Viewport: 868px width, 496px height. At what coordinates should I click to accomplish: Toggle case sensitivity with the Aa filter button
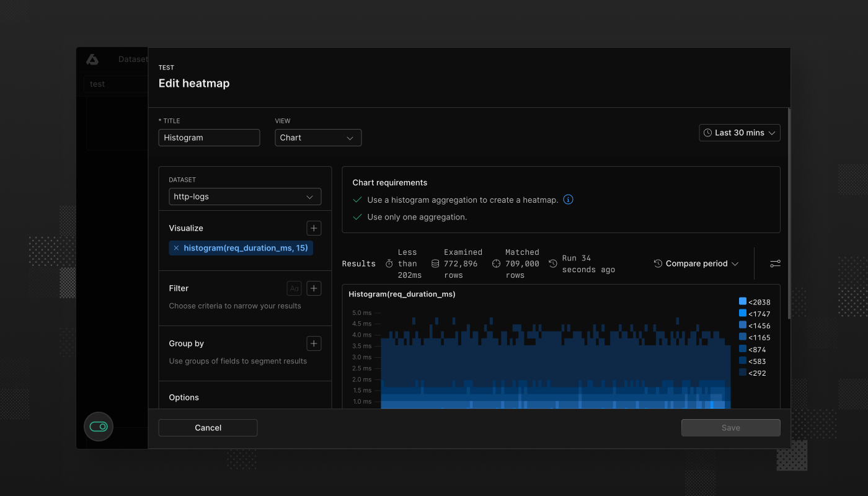point(293,288)
